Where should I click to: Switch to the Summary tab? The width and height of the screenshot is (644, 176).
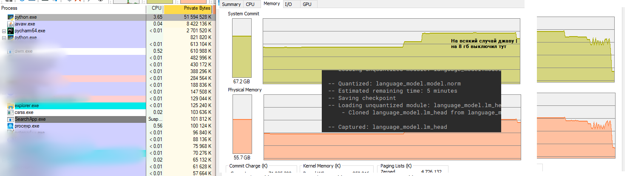[x=231, y=4]
